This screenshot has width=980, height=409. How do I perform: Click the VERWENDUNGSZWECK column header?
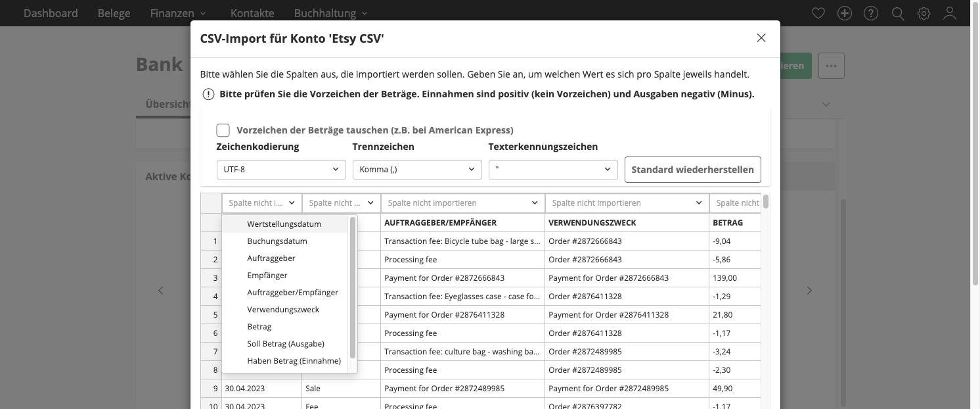[x=627, y=223]
